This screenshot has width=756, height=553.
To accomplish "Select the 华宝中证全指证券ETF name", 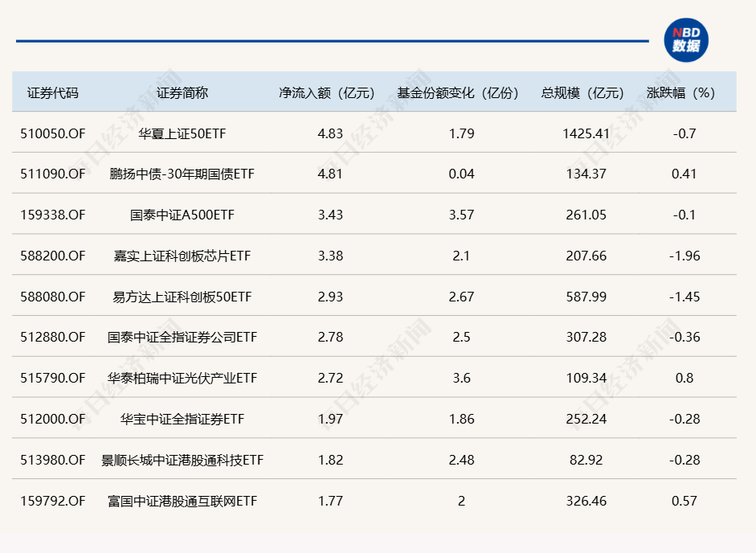I will (182, 420).
